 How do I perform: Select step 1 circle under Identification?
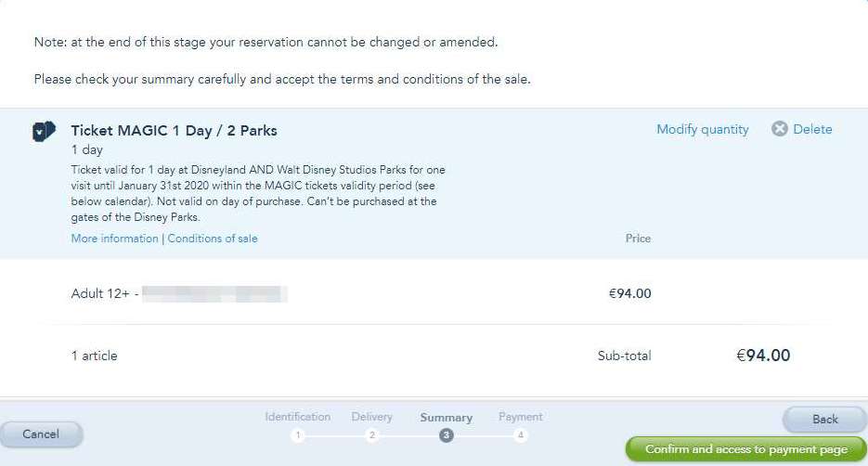tap(298, 435)
